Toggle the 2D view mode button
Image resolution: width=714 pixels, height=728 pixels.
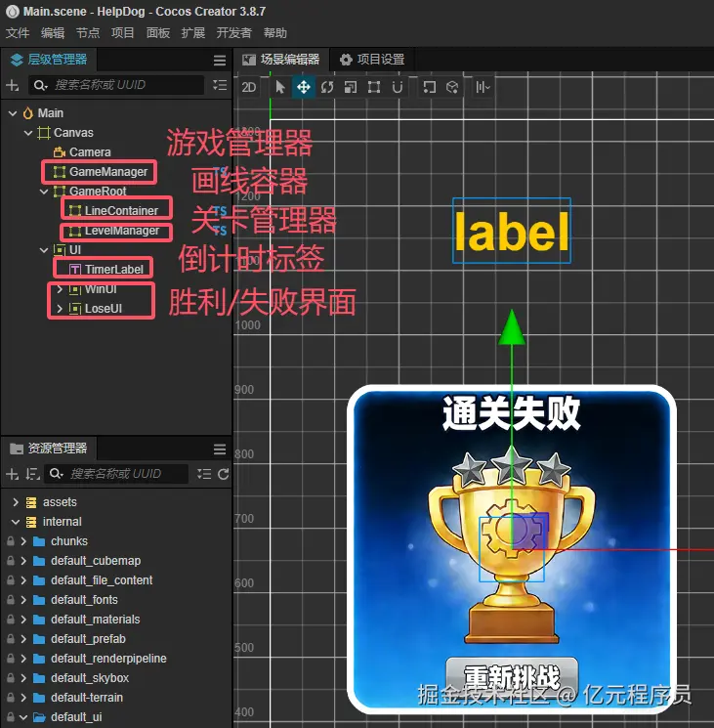[249, 87]
